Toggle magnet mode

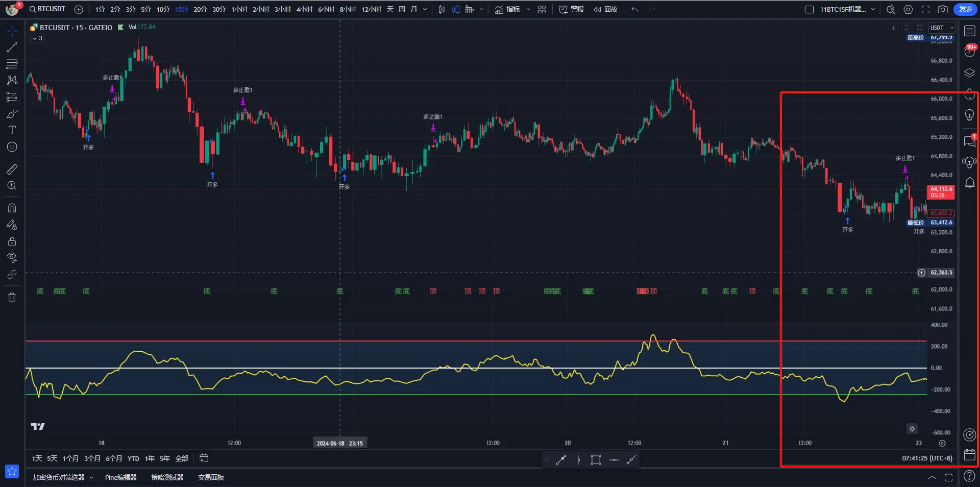pyautogui.click(x=12, y=208)
